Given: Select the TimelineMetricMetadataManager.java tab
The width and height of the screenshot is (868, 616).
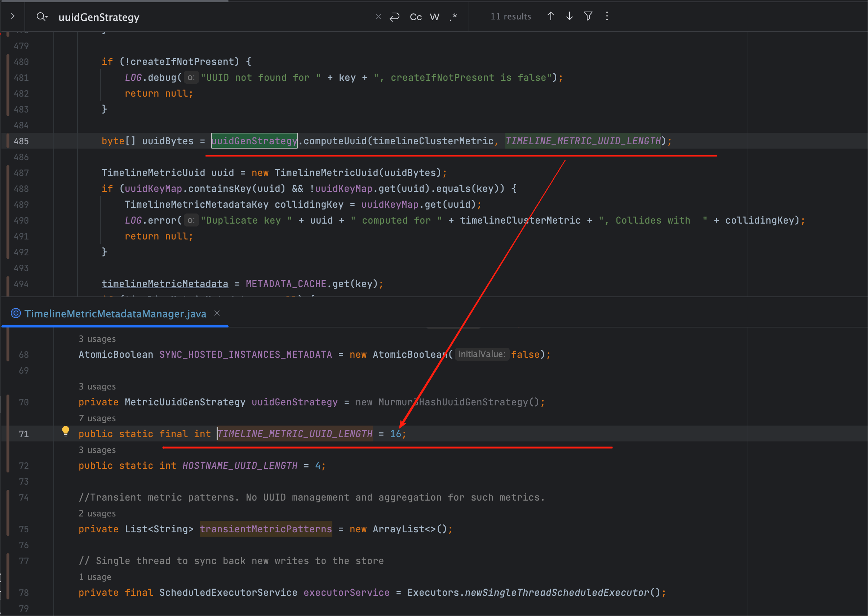Looking at the screenshot, I should [115, 314].
